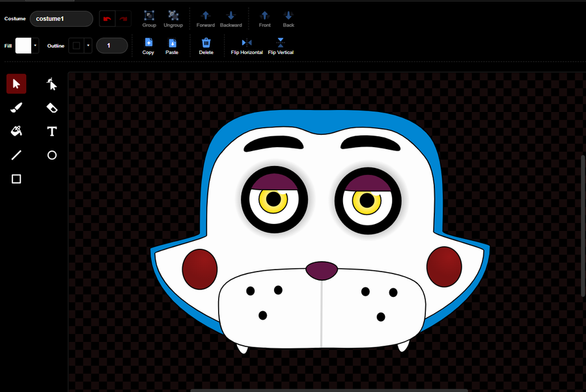Select the right fang shape
Viewport: 586px width, 392px height.
click(x=403, y=346)
